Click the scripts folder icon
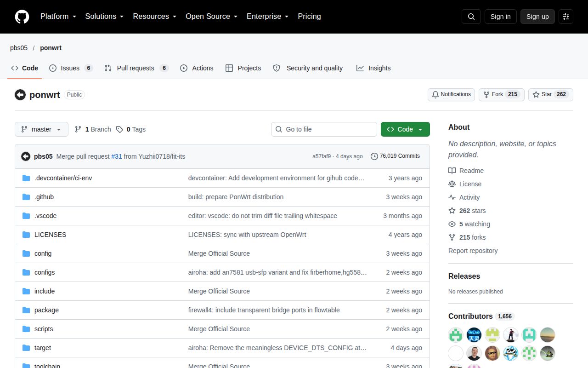The height and width of the screenshot is (368, 588). click(x=26, y=329)
